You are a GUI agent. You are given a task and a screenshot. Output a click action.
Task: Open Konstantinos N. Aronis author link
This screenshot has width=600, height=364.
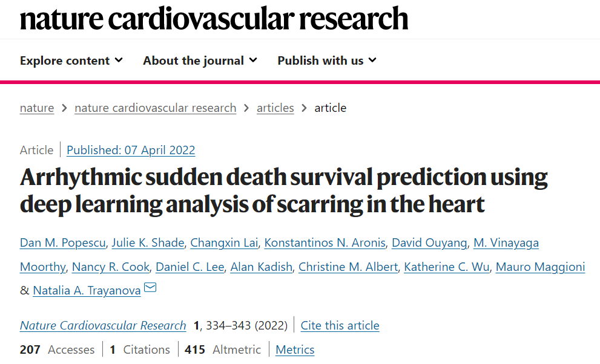click(x=325, y=243)
